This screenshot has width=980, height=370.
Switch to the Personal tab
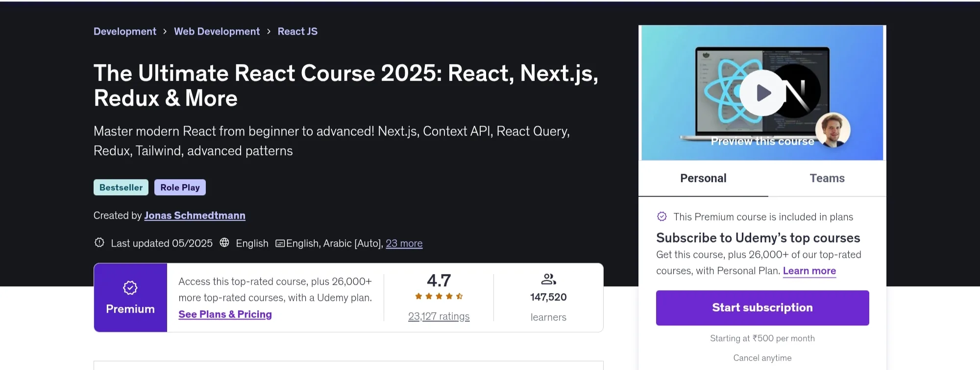pos(703,178)
